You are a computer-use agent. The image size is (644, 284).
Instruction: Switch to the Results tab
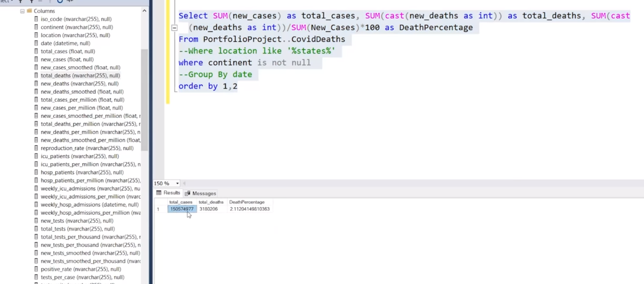(x=171, y=193)
